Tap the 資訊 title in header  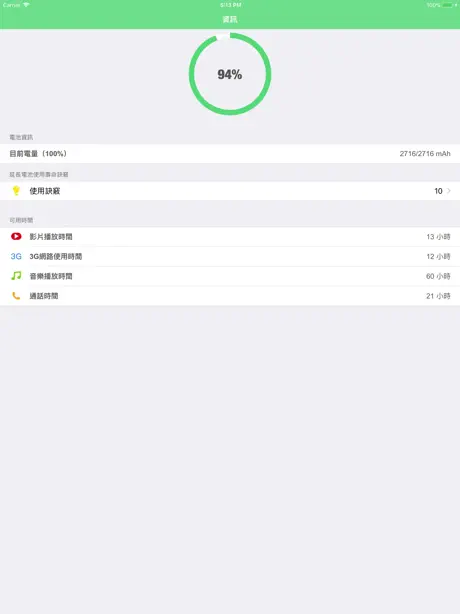pos(230,19)
